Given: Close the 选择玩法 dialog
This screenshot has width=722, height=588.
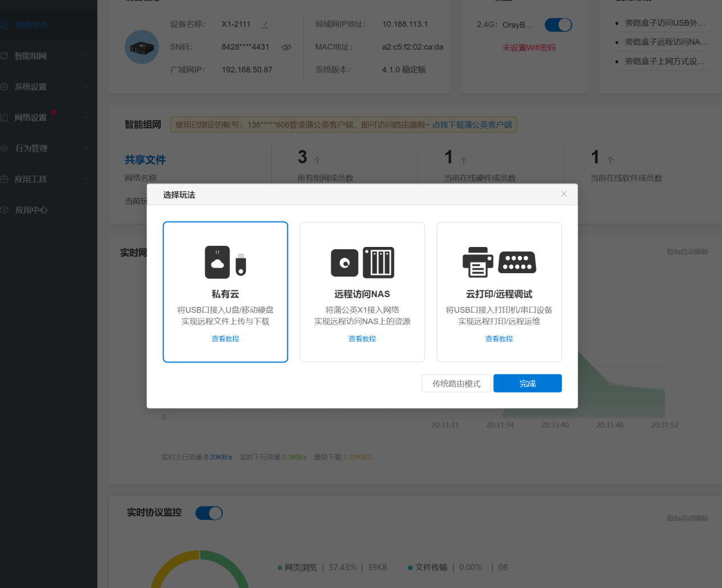Looking at the screenshot, I should [x=564, y=194].
